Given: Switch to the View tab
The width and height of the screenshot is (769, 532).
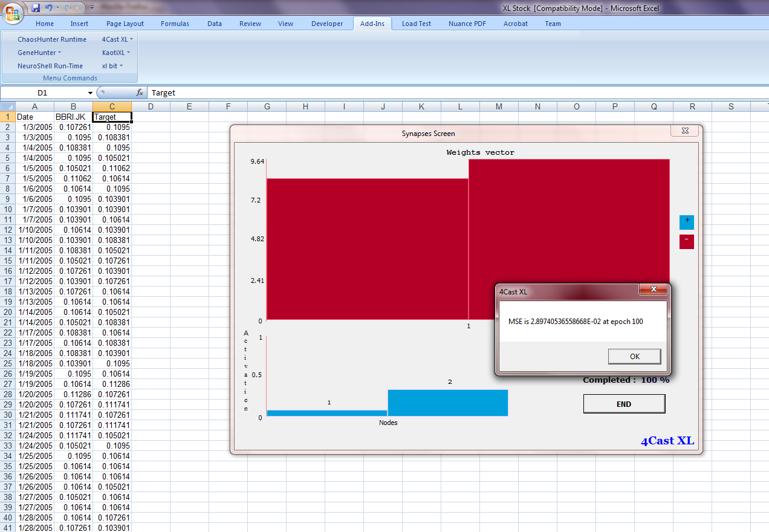Looking at the screenshot, I should pos(286,24).
